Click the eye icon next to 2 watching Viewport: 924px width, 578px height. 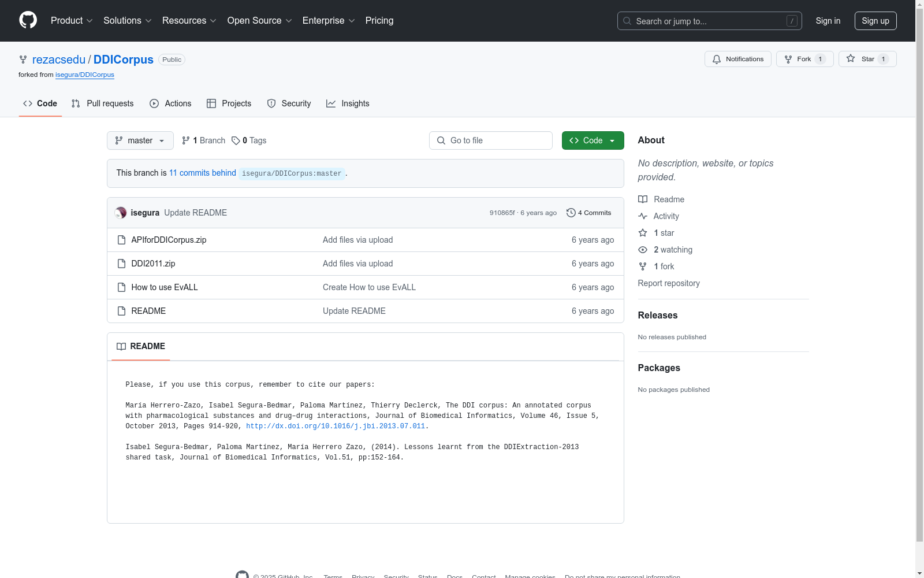coord(643,250)
